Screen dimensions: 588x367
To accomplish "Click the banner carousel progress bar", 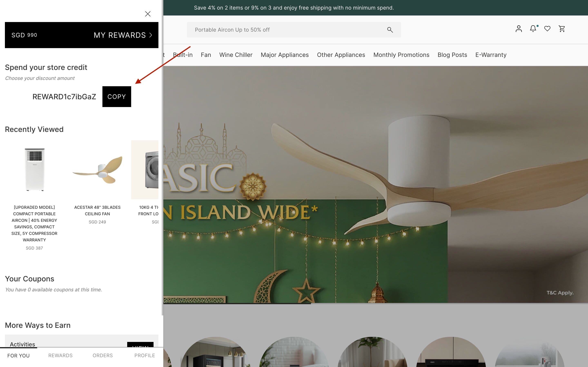I will (376, 303).
